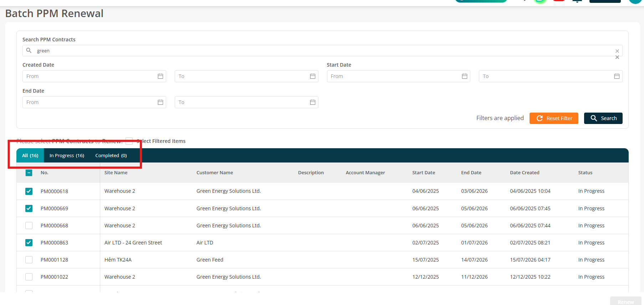This screenshot has height=305, width=644.
Task: Switch to the In Progress (16) tab
Action: (67, 156)
